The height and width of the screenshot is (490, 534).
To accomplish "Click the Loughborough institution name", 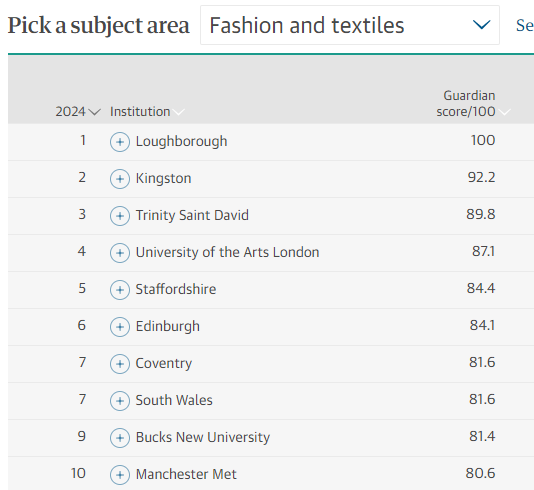I will 182,141.
